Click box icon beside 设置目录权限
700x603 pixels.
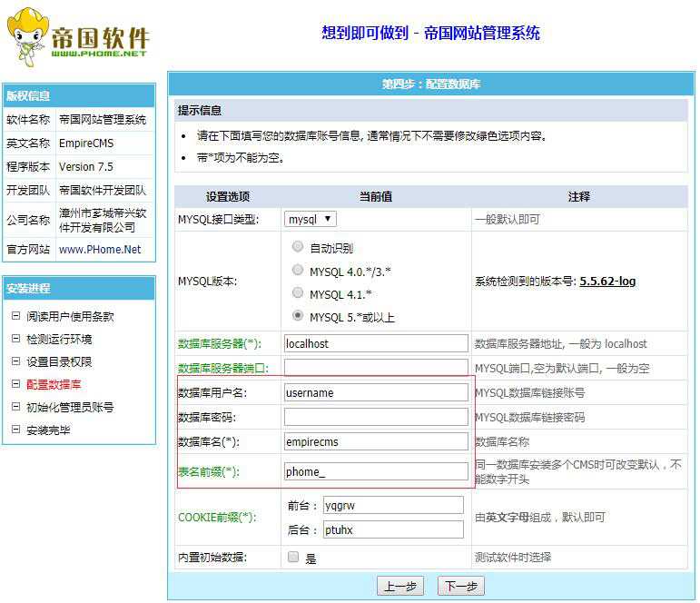click(15, 361)
